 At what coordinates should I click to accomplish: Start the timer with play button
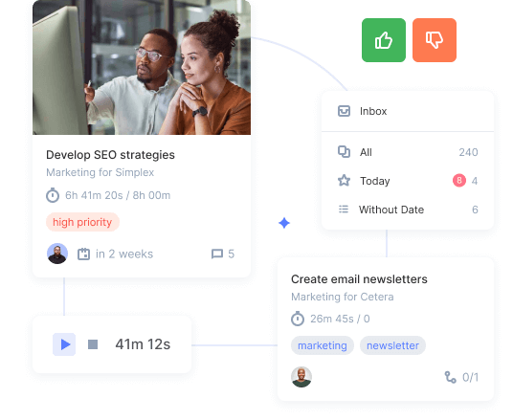pos(64,344)
